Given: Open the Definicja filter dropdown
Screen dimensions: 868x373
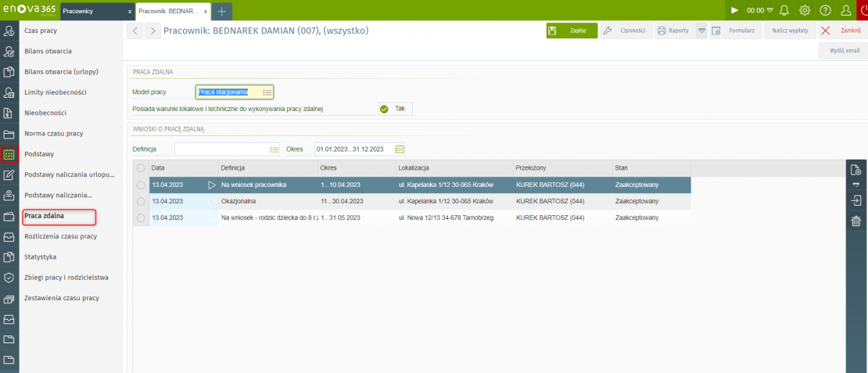Looking at the screenshot, I should [x=274, y=149].
